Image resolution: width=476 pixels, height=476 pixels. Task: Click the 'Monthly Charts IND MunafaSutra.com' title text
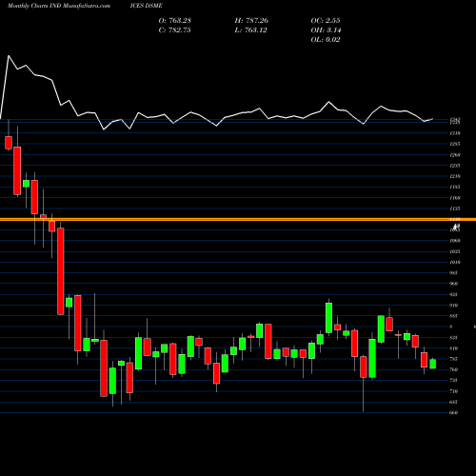pos(59,6)
